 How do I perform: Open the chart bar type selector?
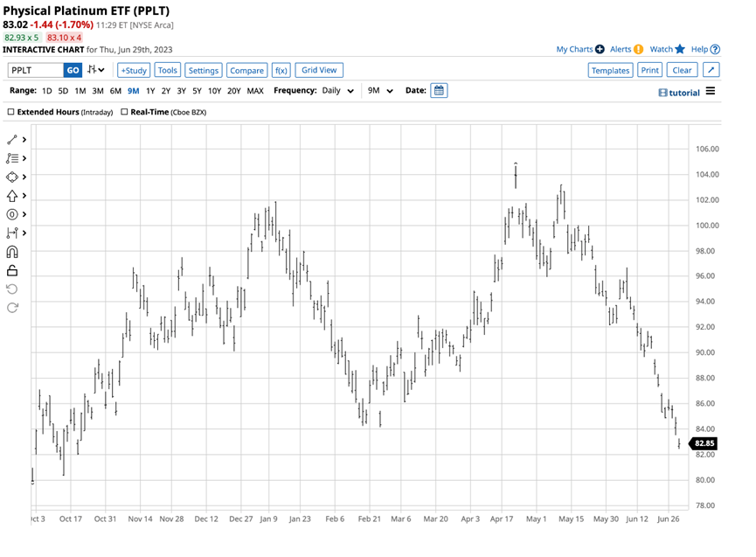(x=96, y=70)
